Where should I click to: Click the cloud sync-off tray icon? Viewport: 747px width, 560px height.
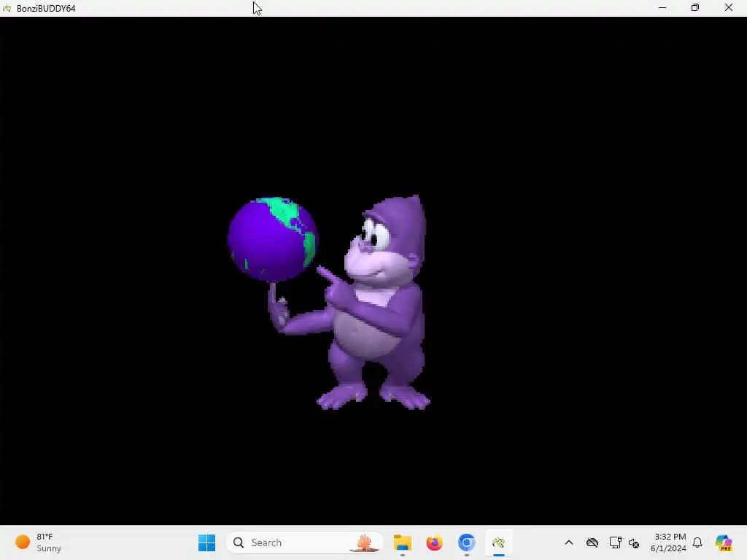[592, 542]
